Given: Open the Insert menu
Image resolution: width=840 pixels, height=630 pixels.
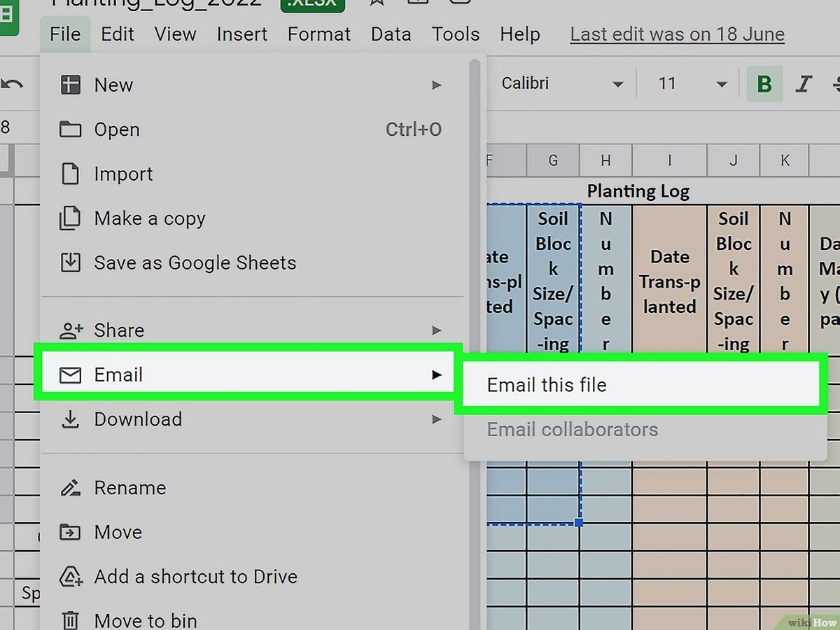Looking at the screenshot, I should coord(241,34).
